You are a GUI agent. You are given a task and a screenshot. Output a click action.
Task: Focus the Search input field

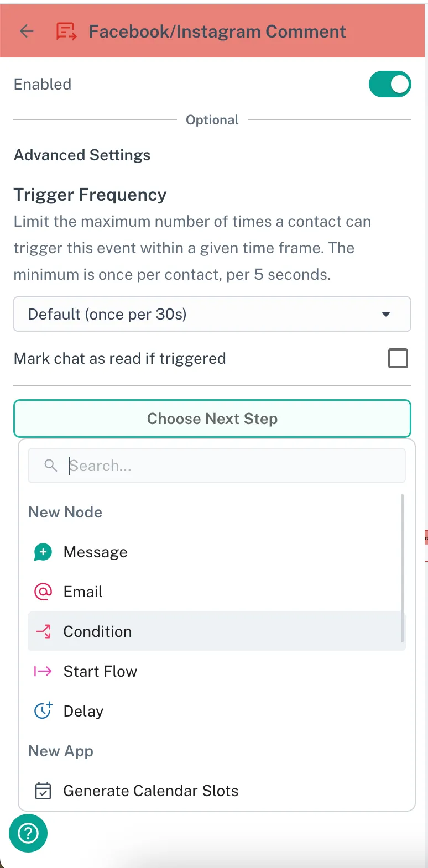[x=232, y=466]
